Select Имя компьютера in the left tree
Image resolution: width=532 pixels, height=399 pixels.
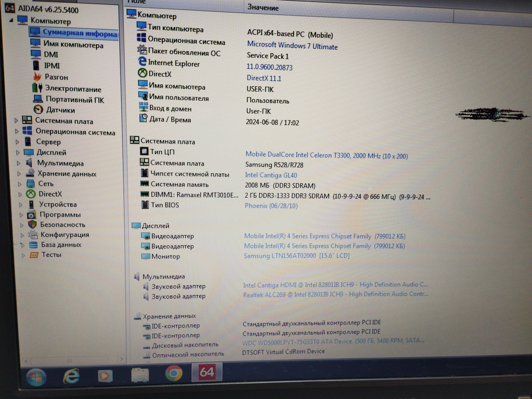73,45
